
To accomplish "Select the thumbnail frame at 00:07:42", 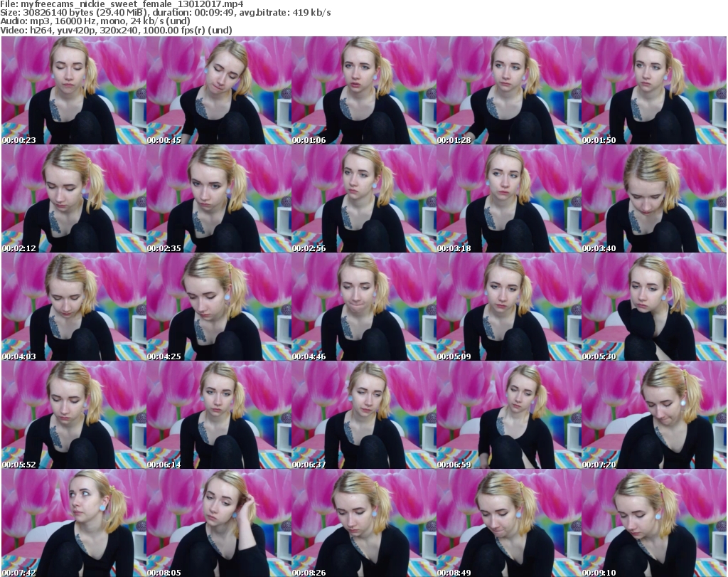I will [74, 523].
